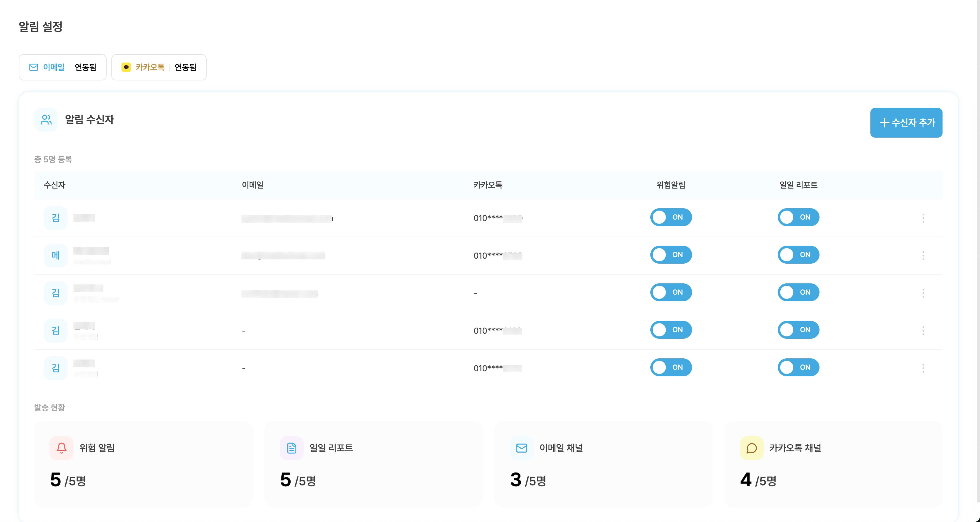The image size is (980, 522).
Task: Click the 발송 현황 section label
Action: (x=50, y=407)
